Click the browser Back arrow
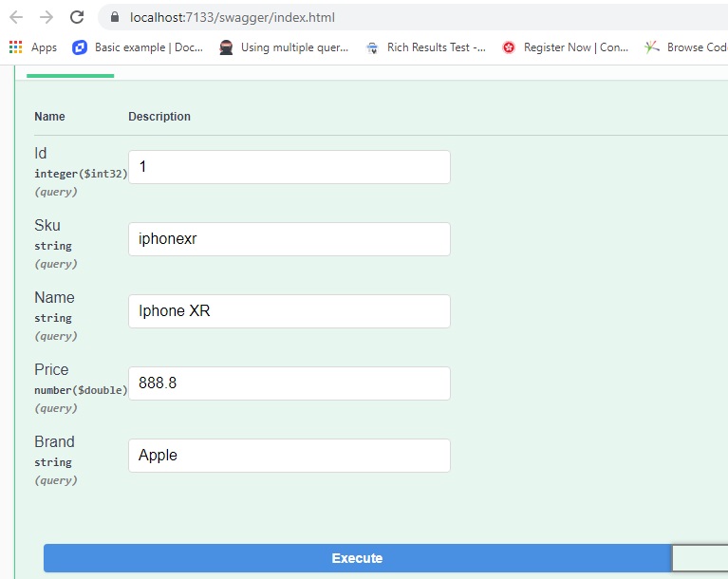728x579 pixels. (x=16, y=17)
